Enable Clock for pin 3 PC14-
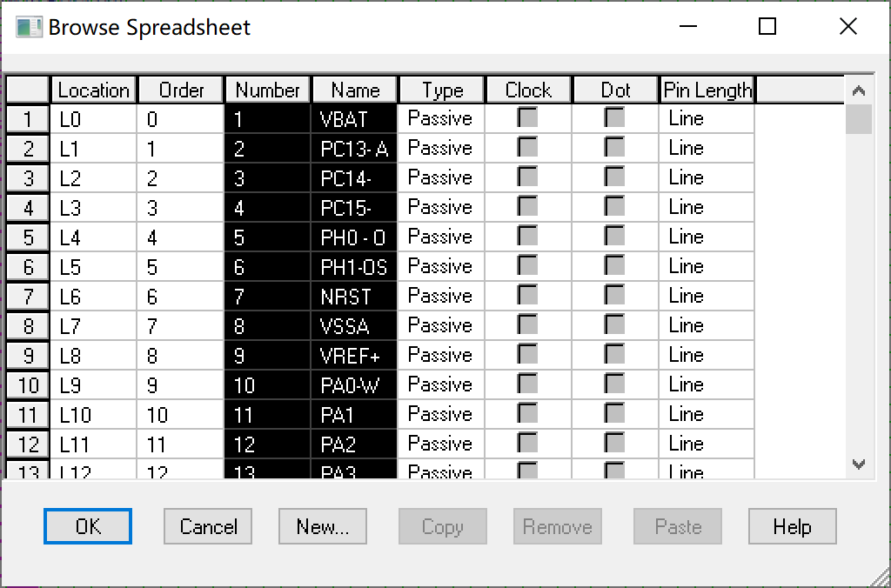891x588 pixels. click(527, 177)
